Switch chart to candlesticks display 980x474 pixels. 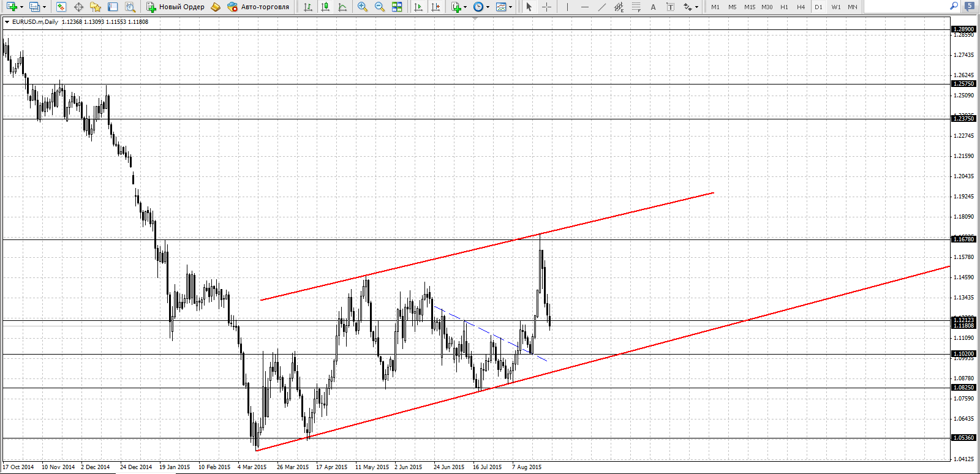[325, 7]
